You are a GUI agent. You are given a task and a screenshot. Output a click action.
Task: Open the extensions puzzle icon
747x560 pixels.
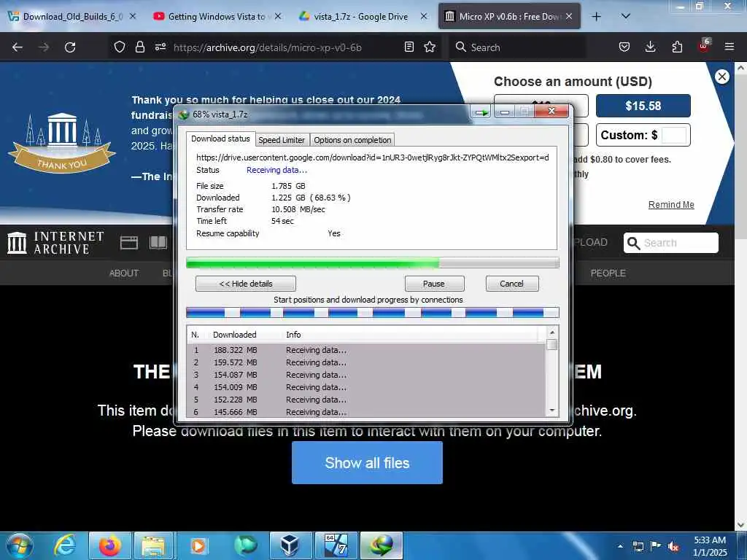coord(677,47)
